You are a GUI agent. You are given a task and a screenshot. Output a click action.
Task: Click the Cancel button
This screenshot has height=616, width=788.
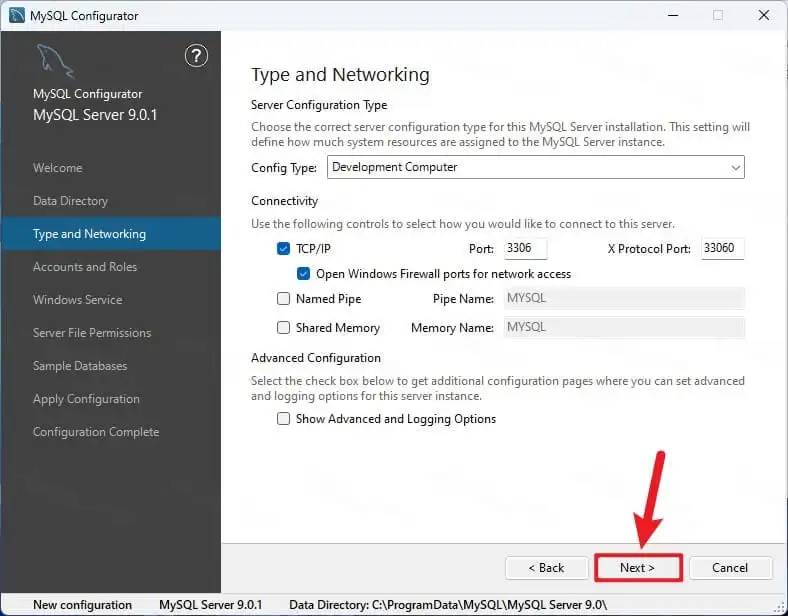[x=730, y=568]
